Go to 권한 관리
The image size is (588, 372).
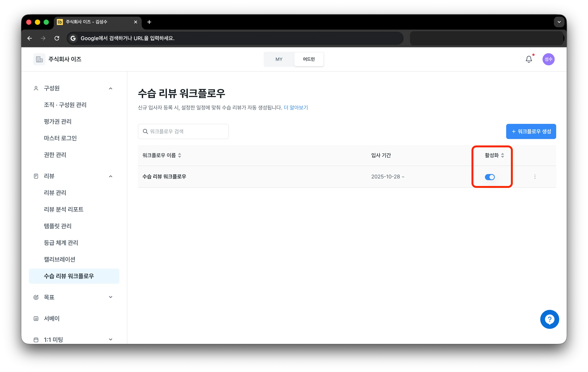point(55,155)
